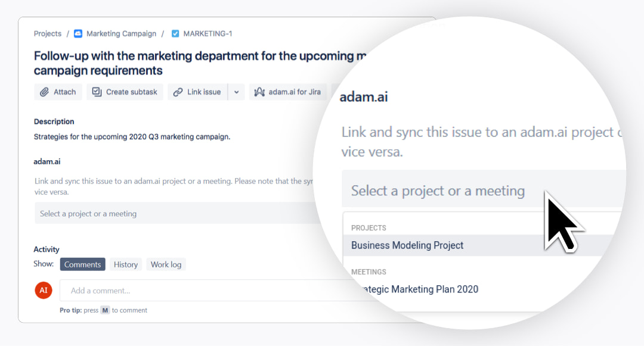Click the Description heading

pos(54,121)
